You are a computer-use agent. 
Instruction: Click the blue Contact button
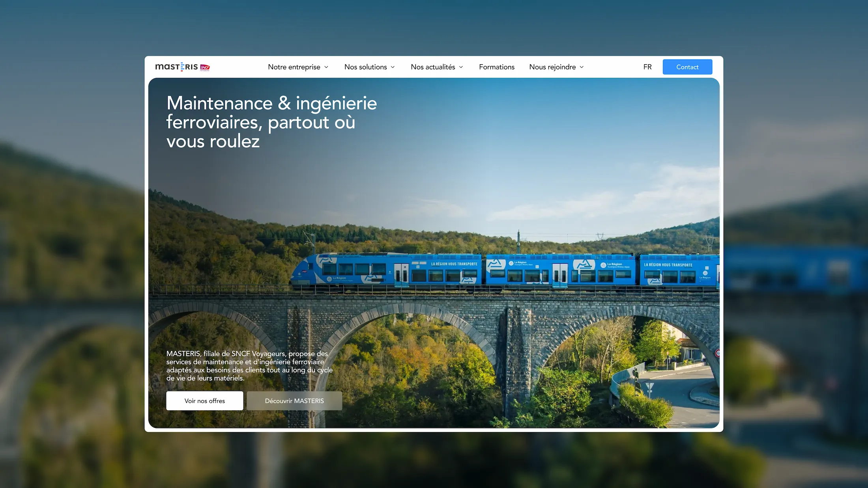click(687, 67)
